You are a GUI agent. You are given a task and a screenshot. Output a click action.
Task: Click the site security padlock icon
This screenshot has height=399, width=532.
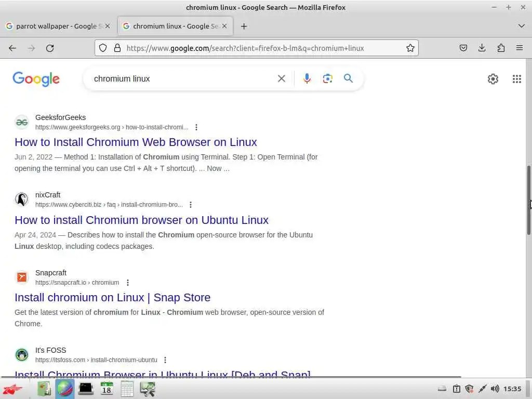tap(117, 48)
